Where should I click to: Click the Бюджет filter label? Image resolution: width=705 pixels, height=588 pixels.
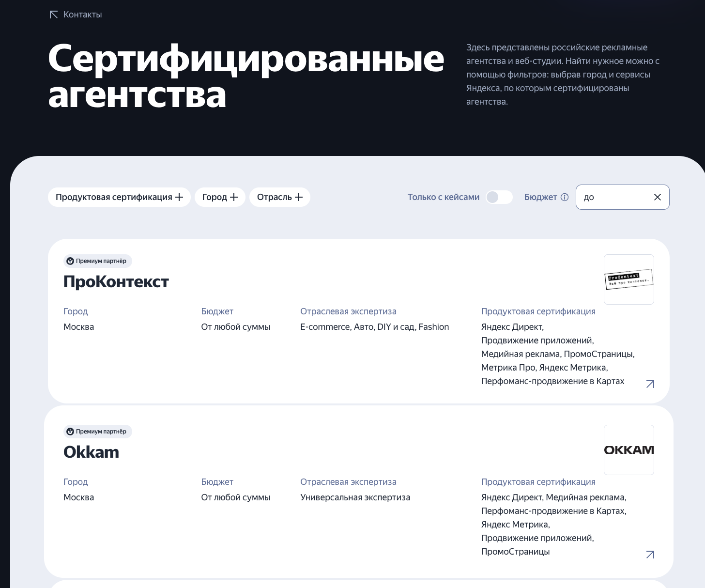point(540,197)
